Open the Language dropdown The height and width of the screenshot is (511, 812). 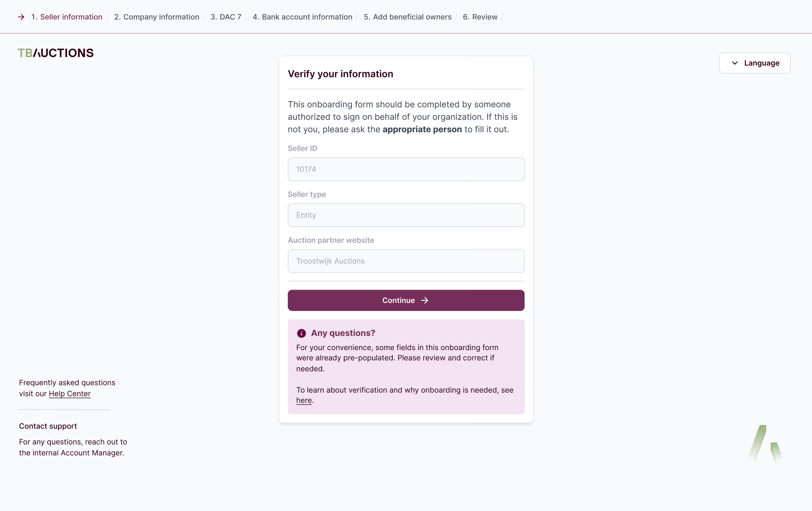point(755,63)
